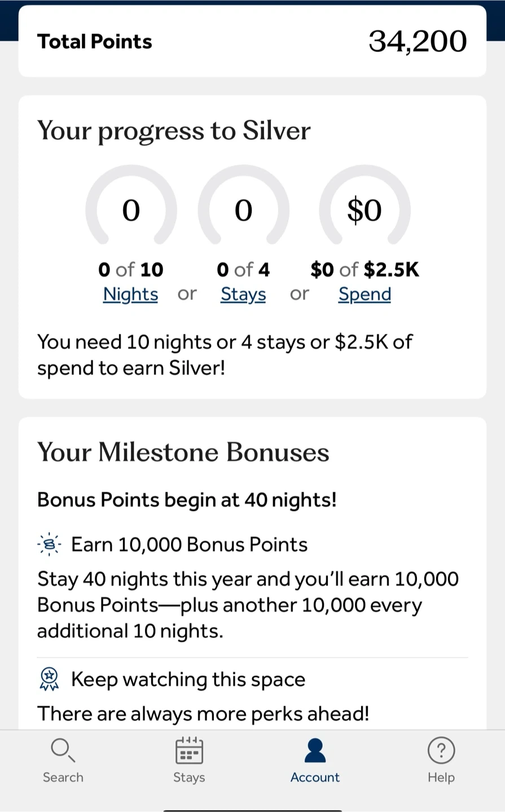The height and width of the screenshot is (812, 505).
Task: Tap the 34,200 points value
Action: click(x=418, y=41)
